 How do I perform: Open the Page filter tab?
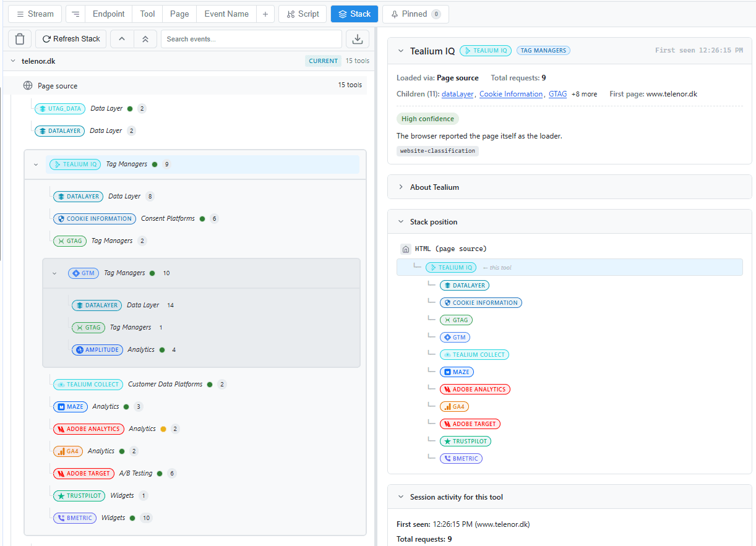pos(179,14)
